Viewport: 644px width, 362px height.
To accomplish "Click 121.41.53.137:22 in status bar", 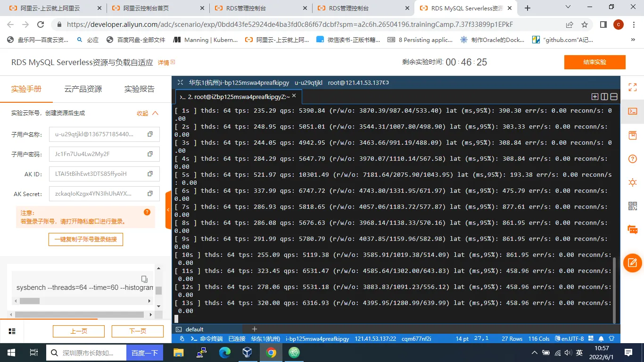I will coord(375,339).
